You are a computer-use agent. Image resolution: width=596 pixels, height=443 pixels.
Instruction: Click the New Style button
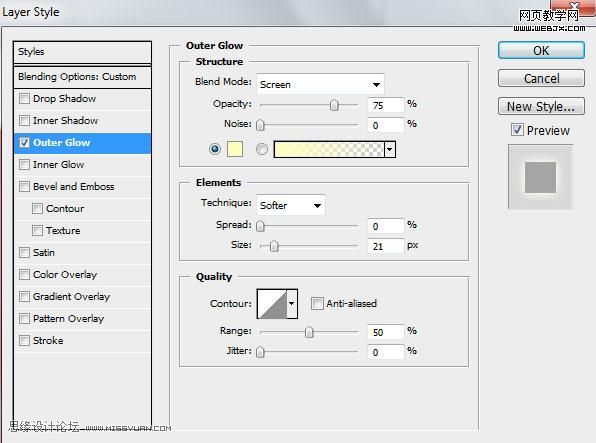541,106
